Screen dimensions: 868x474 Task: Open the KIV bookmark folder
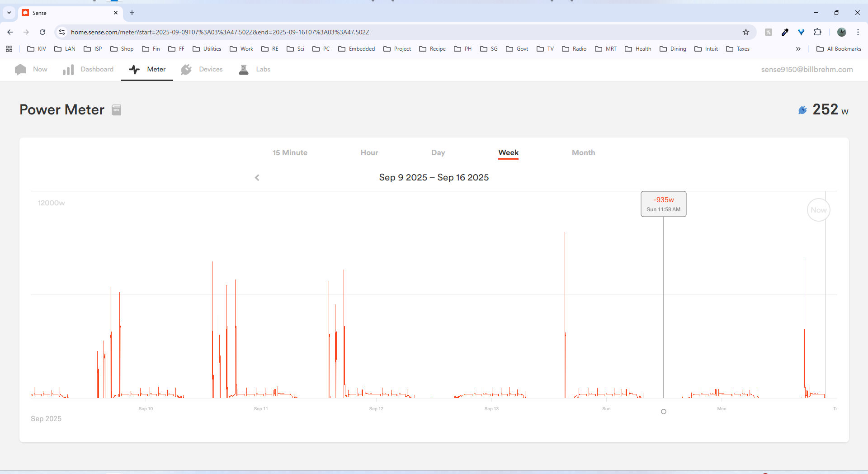37,49
